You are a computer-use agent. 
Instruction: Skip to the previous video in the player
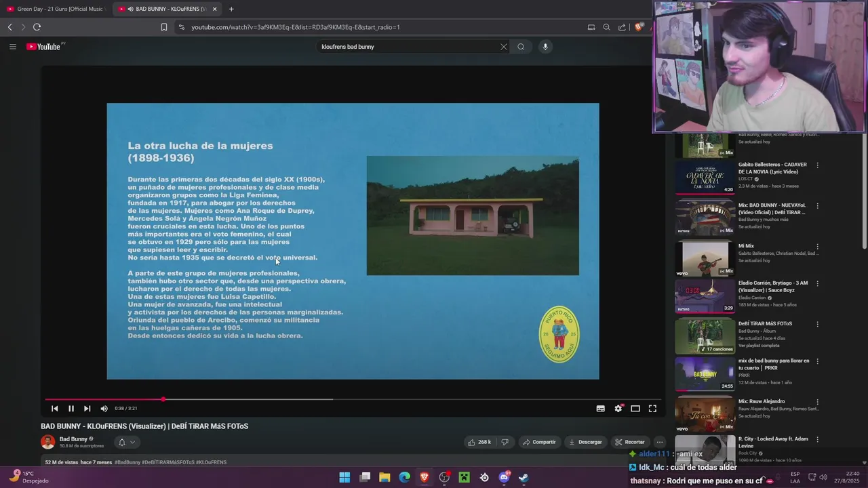[55, 409]
